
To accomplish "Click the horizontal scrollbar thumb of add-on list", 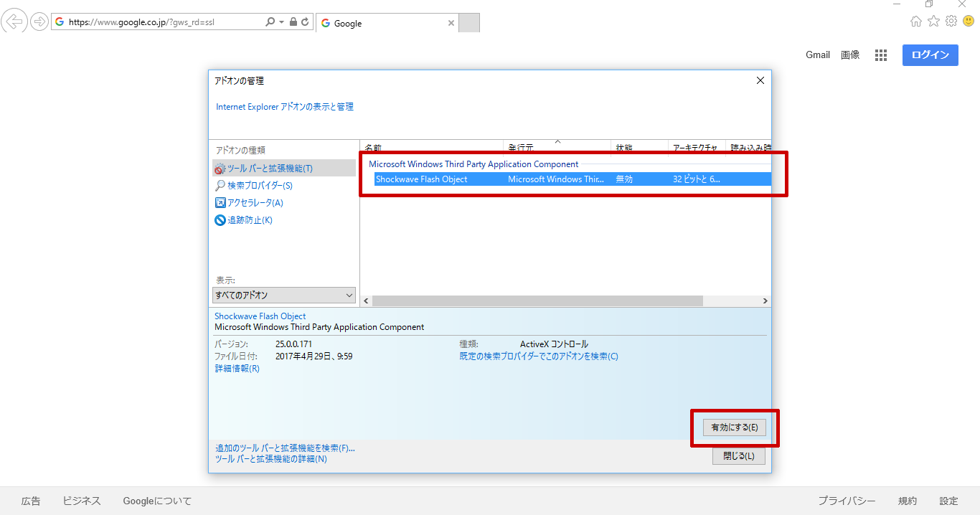I will click(x=537, y=301).
